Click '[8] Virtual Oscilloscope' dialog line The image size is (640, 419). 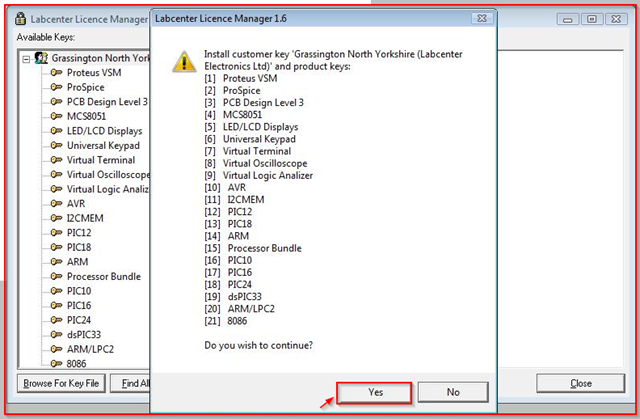click(x=256, y=163)
